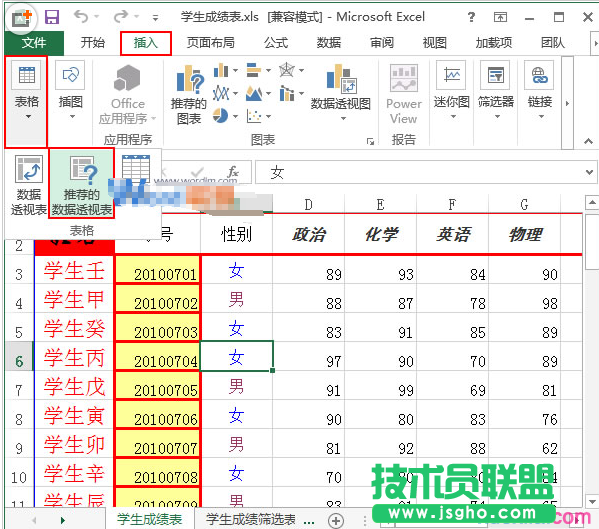Viewport: 599px width, 529px height.
Task: Open the 链接 (Links) dropdown
Action: point(539,90)
